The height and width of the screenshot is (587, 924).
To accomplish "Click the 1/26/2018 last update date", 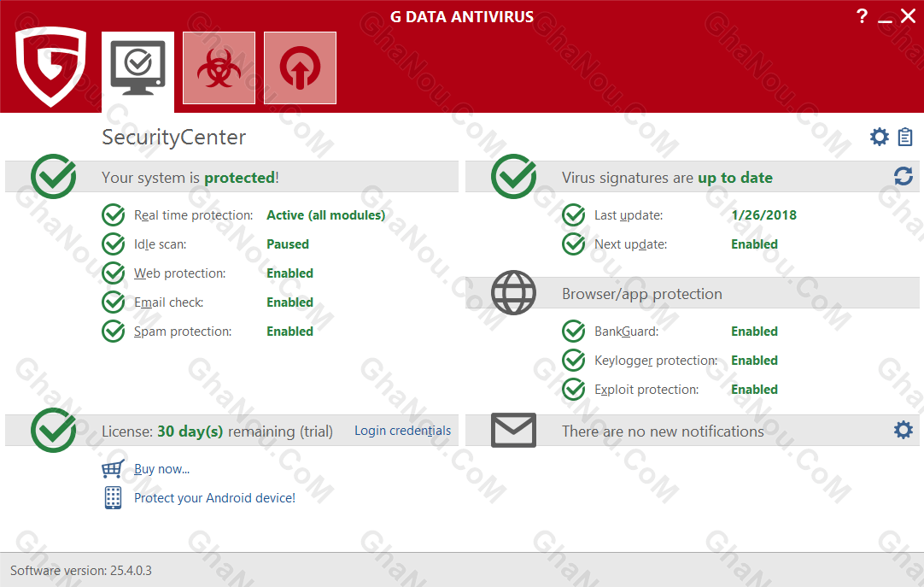I will [763, 215].
